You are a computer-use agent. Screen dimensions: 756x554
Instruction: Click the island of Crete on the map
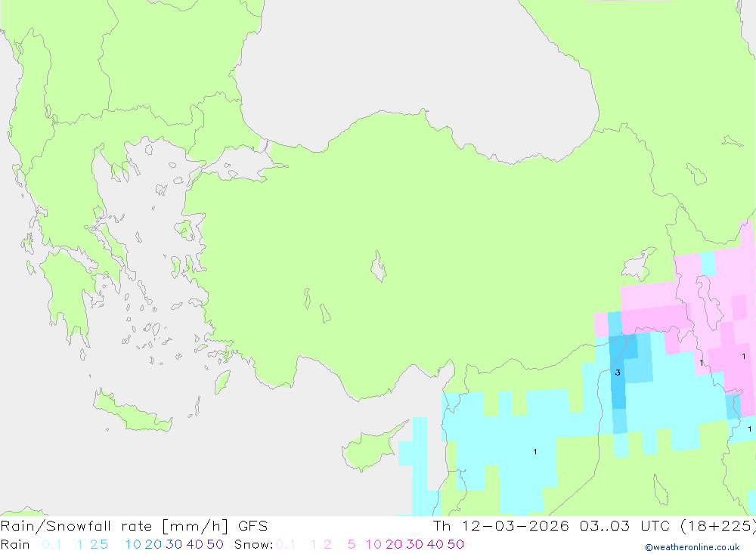pos(132,412)
